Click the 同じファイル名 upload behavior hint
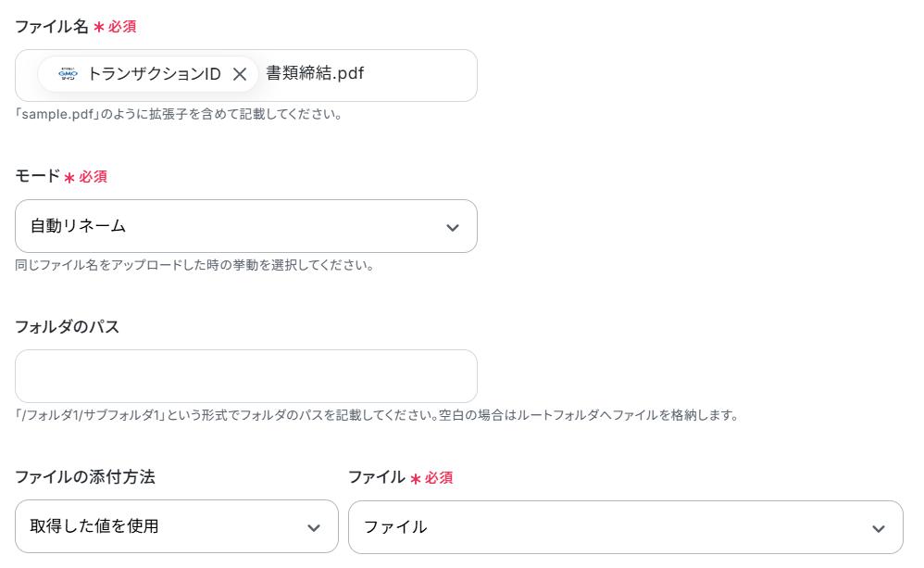 point(194,265)
